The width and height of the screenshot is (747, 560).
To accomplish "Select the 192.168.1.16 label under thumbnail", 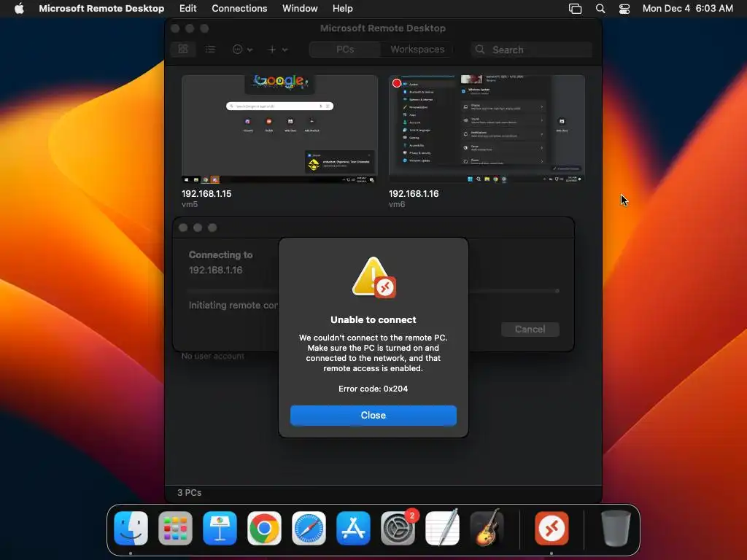I will 414,194.
